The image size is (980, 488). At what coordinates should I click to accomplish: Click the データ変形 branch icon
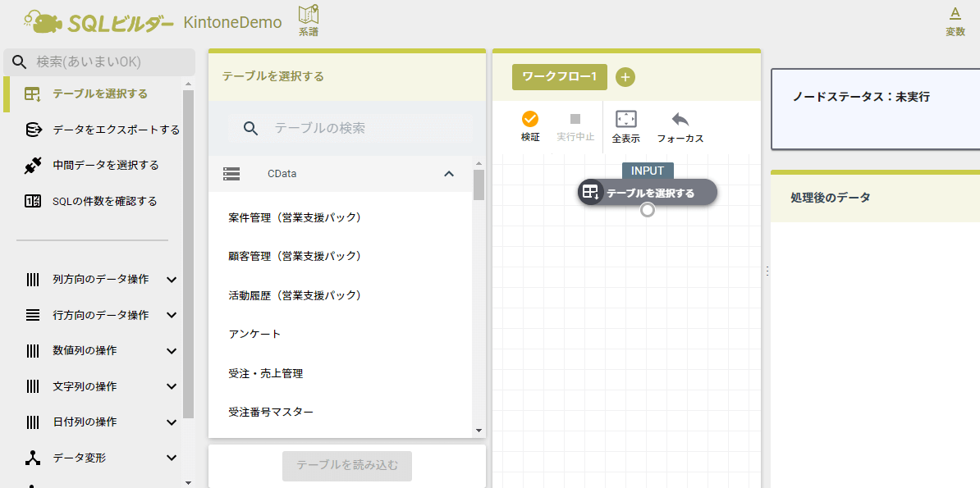click(x=33, y=458)
